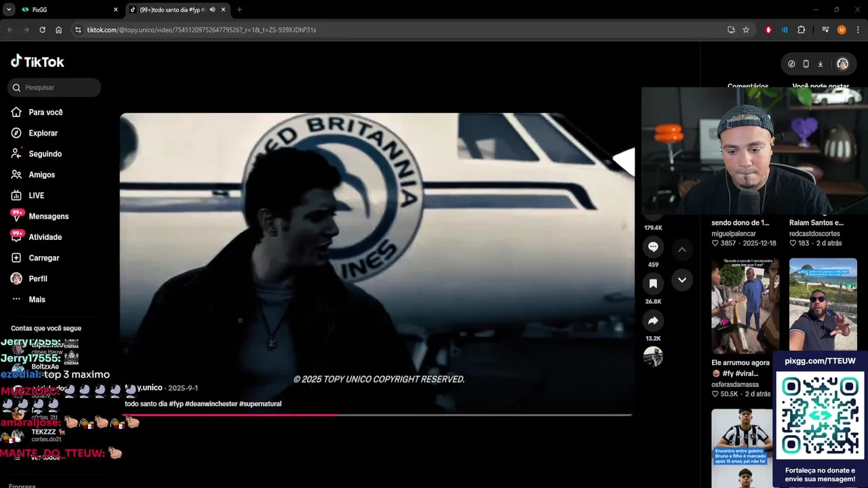Screen dimensions: 868x488
Task: Seek using the video progress bar
Action: (377, 415)
